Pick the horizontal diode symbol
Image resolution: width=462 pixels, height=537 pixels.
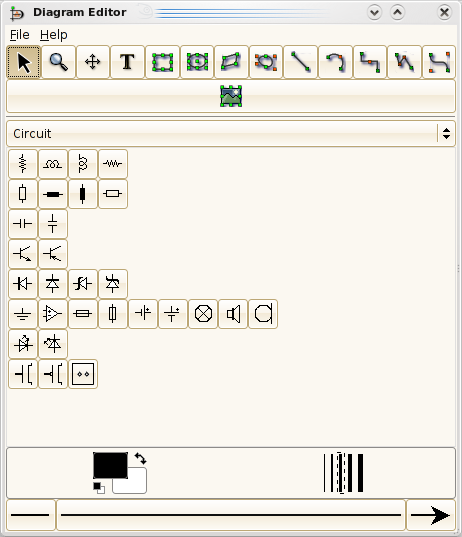[x=23, y=284]
